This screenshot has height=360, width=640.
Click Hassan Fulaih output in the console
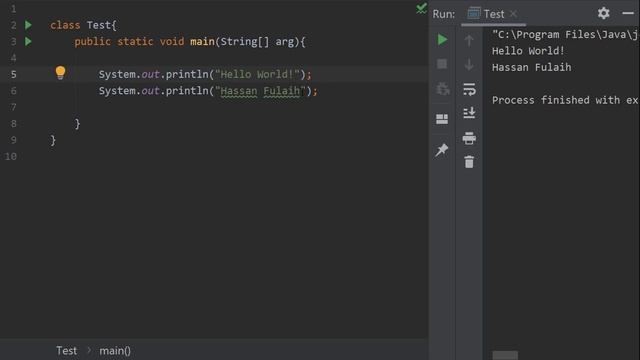click(x=531, y=67)
